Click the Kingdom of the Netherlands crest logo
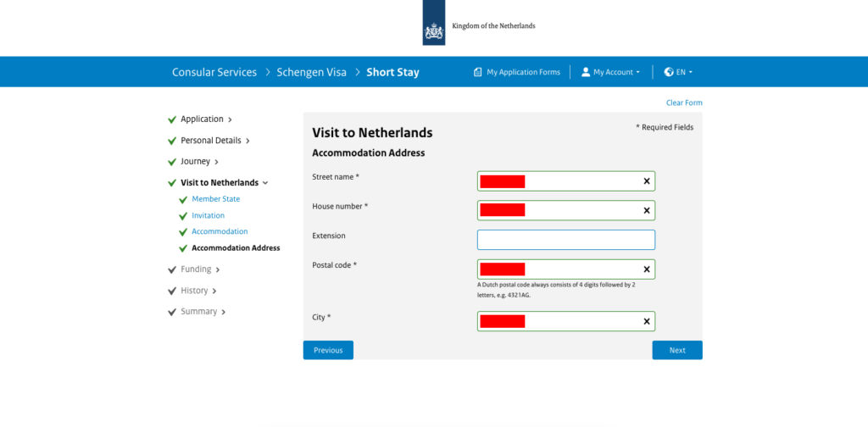The height and width of the screenshot is (427, 868). click(433, 23)
